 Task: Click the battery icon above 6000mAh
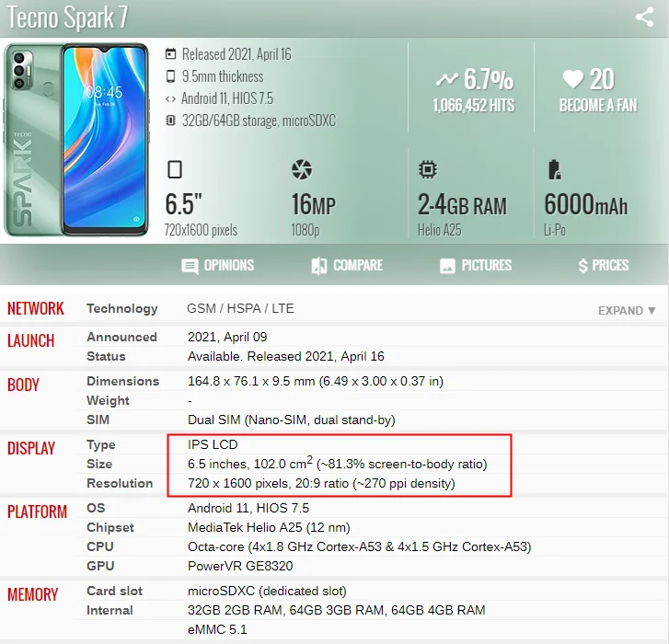tap(554, 169)
